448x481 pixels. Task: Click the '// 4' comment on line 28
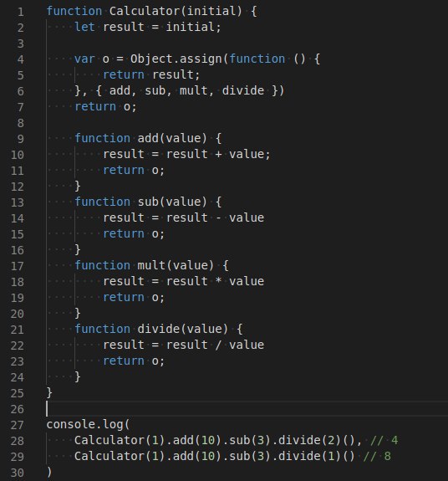click(x=384, y=441)
